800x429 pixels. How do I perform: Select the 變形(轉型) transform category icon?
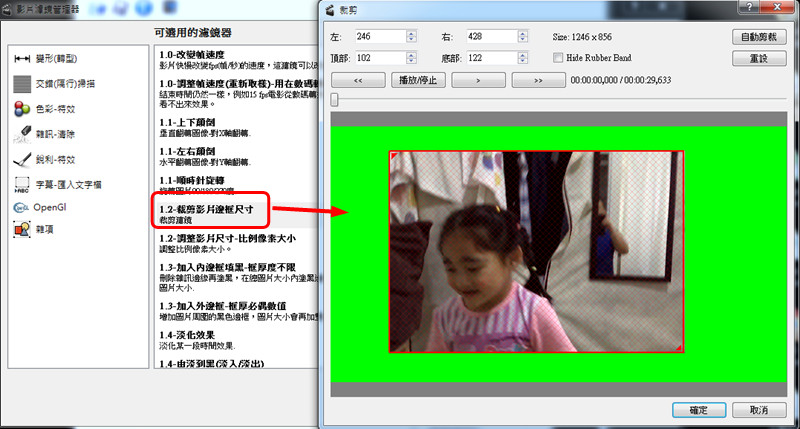tap(22, 59)
